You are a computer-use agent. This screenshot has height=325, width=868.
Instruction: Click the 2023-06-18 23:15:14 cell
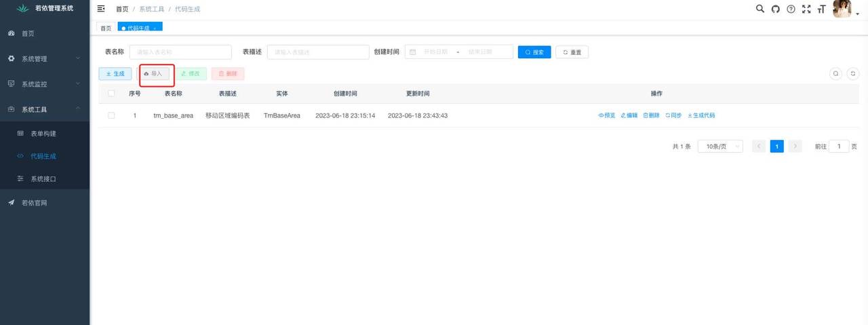[345, 115]
